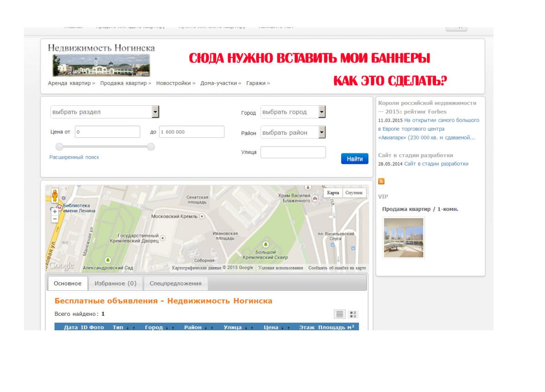Switch listings to list view icon
The width and height of the screenshot is (545, 392).
[x=340, y=314]
